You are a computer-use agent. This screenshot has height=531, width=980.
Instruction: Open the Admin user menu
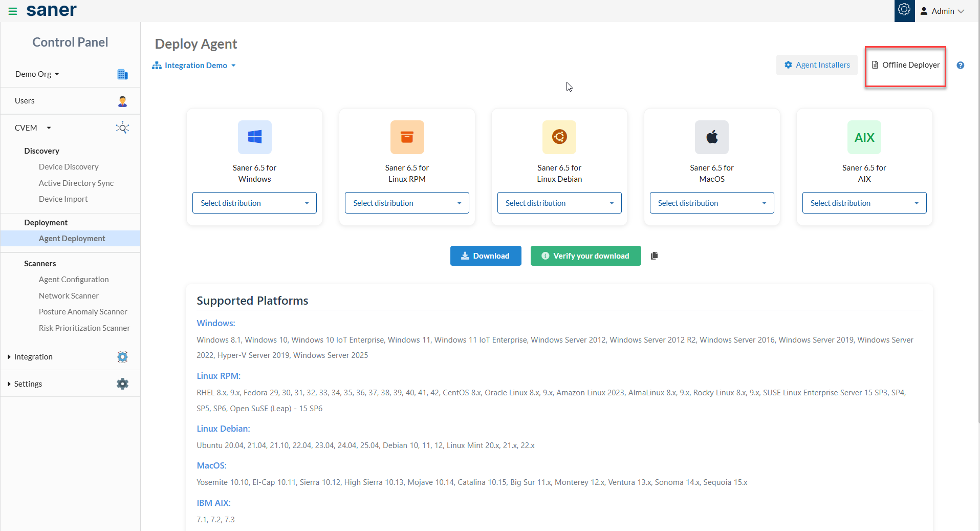(x=942, y=11)
